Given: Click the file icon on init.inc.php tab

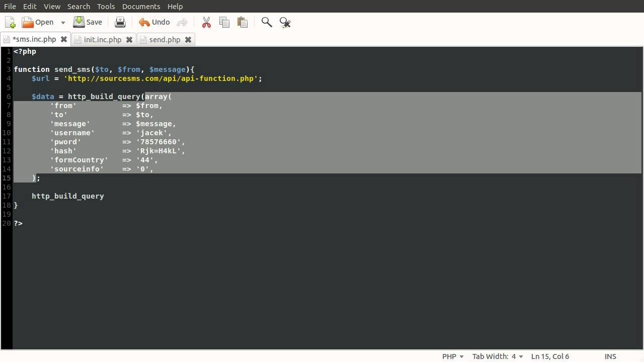Looking at the screenshot, I should click(78, 39).
